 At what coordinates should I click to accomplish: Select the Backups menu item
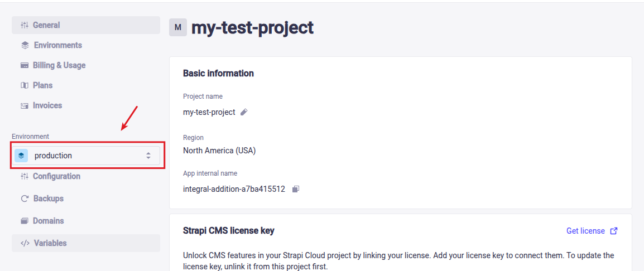click(48, 199)
